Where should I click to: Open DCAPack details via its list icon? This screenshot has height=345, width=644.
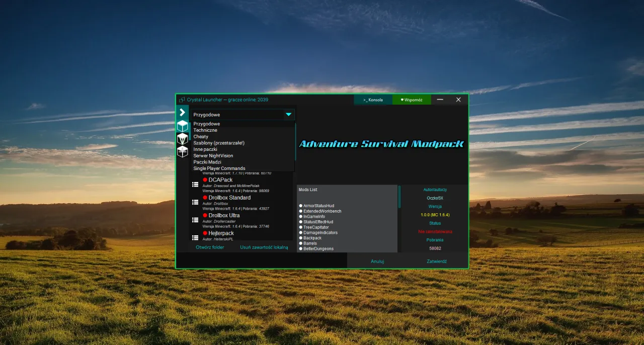click(x=195, y=184)
